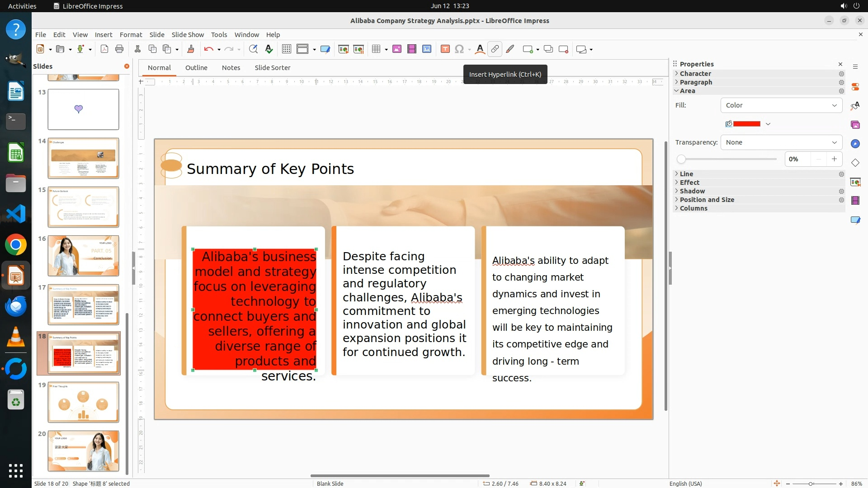This screenshot has height=488, width=868.
Task: Click the Display Grid icon
Action: 286,49
